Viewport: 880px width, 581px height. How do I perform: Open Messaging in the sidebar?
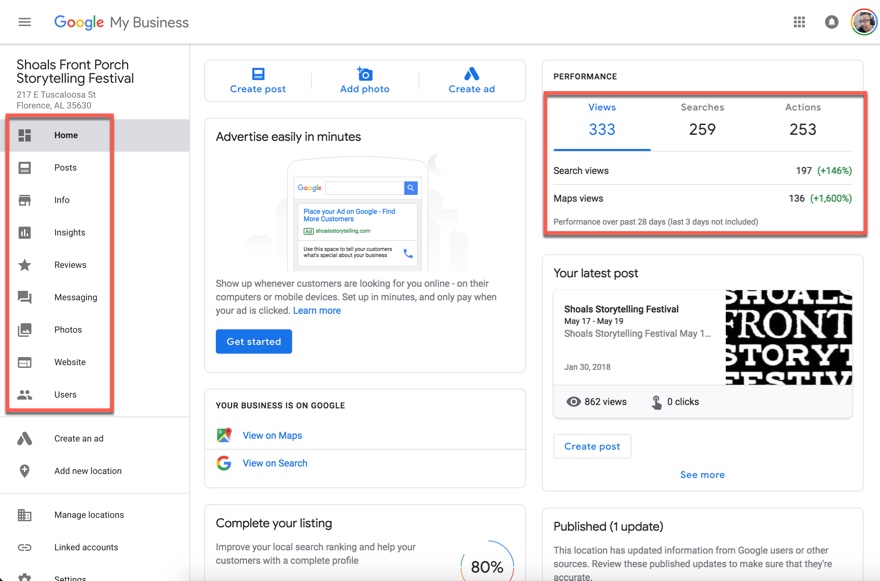point(75,297)
